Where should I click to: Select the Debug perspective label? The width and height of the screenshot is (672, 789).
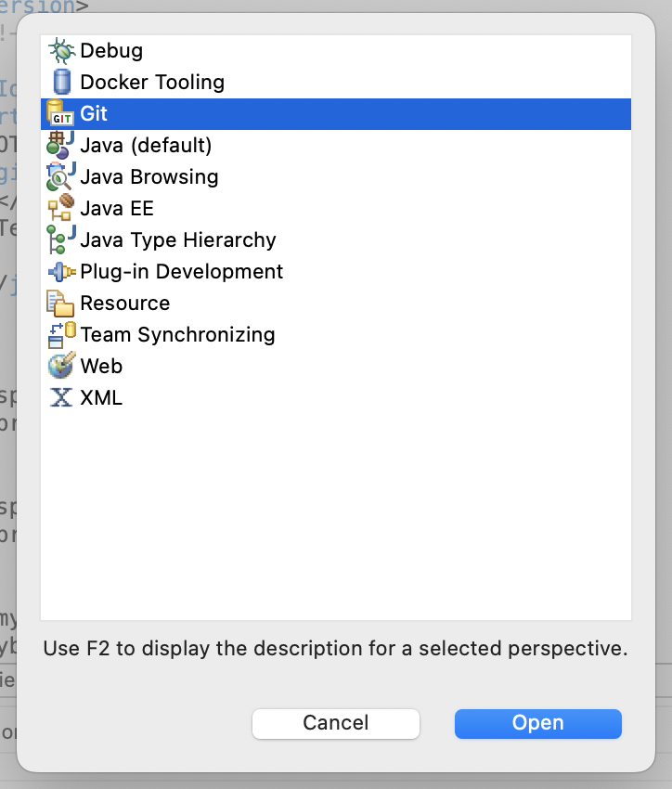pyautogui.click(x=111, y=51)
